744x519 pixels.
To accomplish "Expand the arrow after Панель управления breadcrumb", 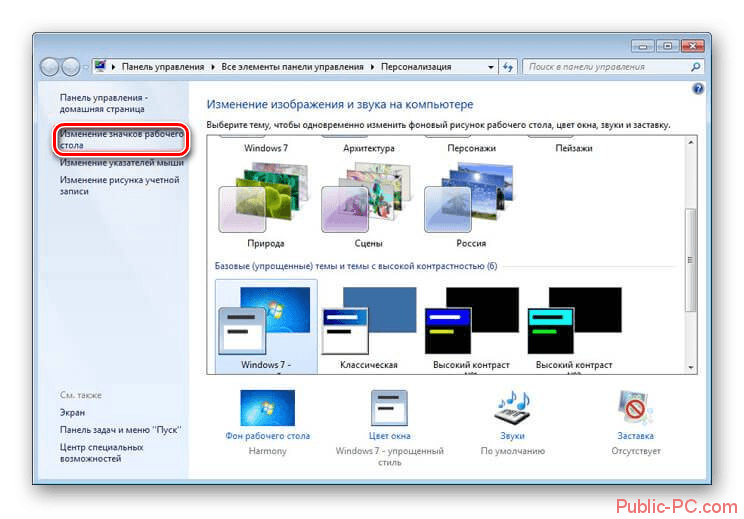I will 213,67.
